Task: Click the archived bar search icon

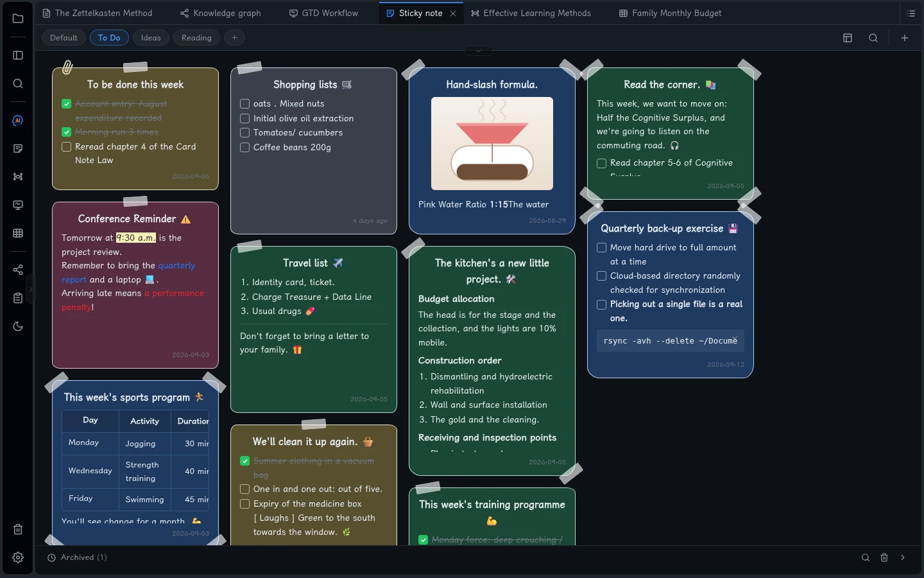Action: tap(866, 557)
